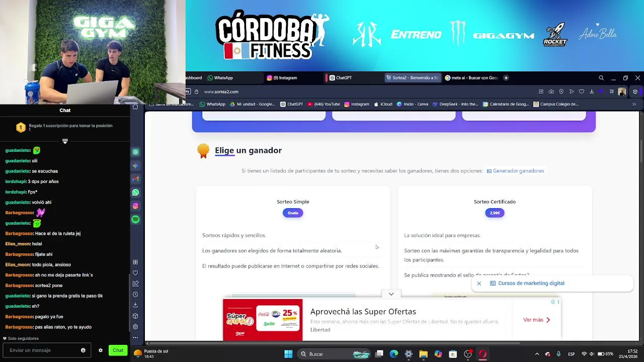Screen dimensions: 644x362
Task: Open the Inicio - Canva bookmark
Action: tap(412, 104)
